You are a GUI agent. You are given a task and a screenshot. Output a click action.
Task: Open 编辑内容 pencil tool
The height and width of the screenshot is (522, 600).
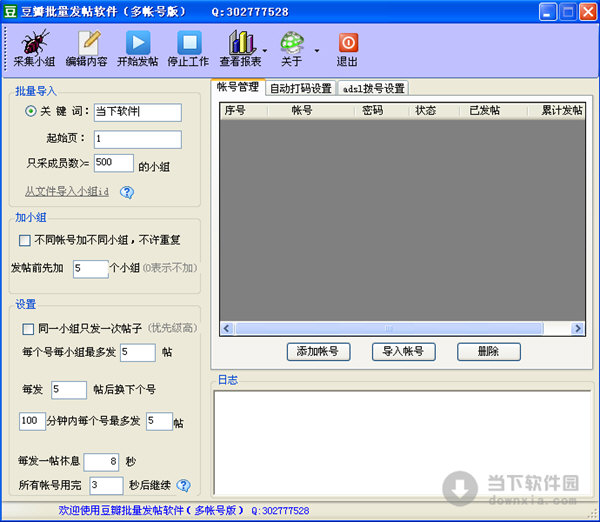pos(88,42)
